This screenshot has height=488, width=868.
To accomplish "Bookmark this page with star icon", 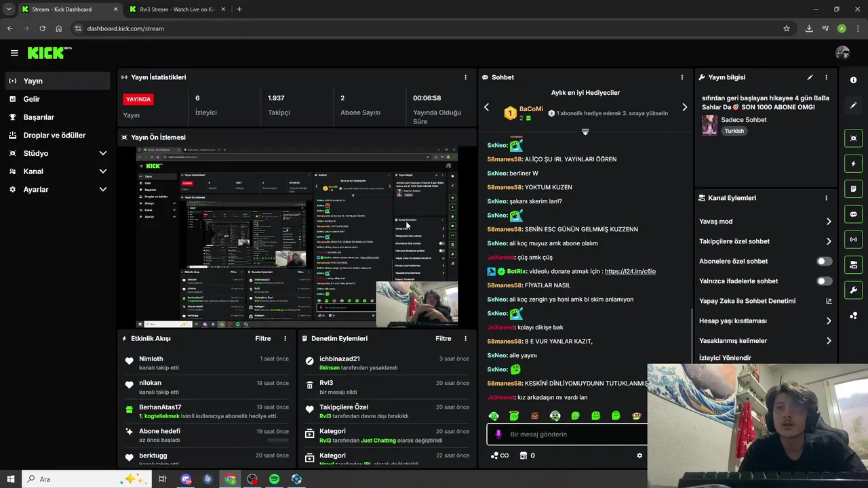I will tap(787, 28).
